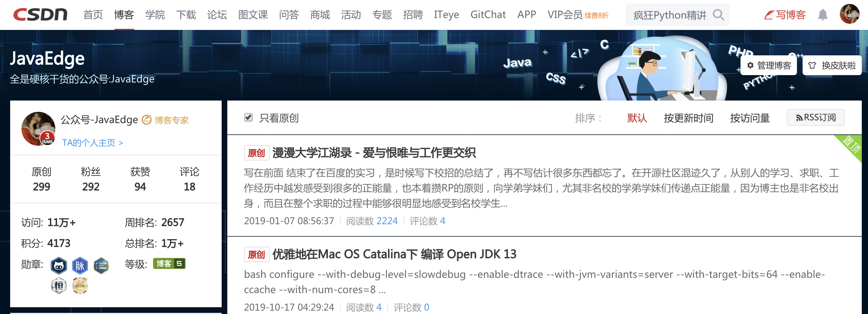The width and height of the screenshot is (868, 314).
Task: Click the user avatar in top bar
Action: 849,14
